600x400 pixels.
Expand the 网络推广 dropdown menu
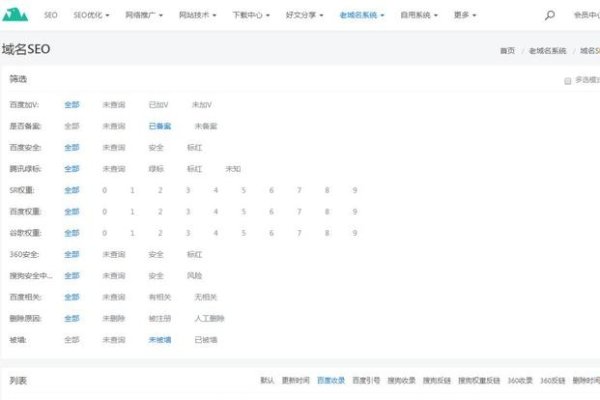[144, 15]
